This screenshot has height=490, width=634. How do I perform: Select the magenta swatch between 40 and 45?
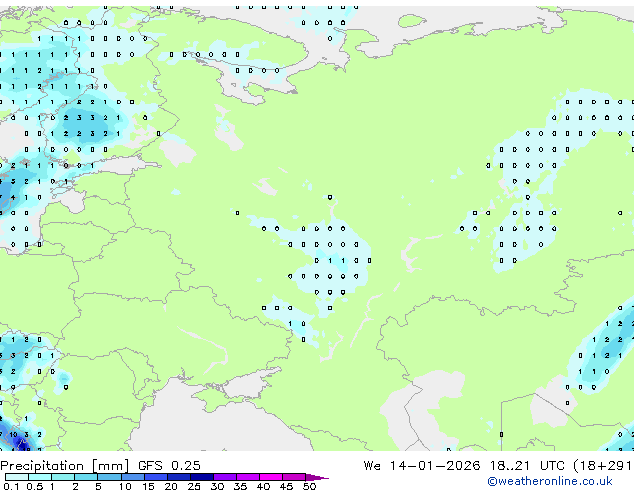click(271, 477)
